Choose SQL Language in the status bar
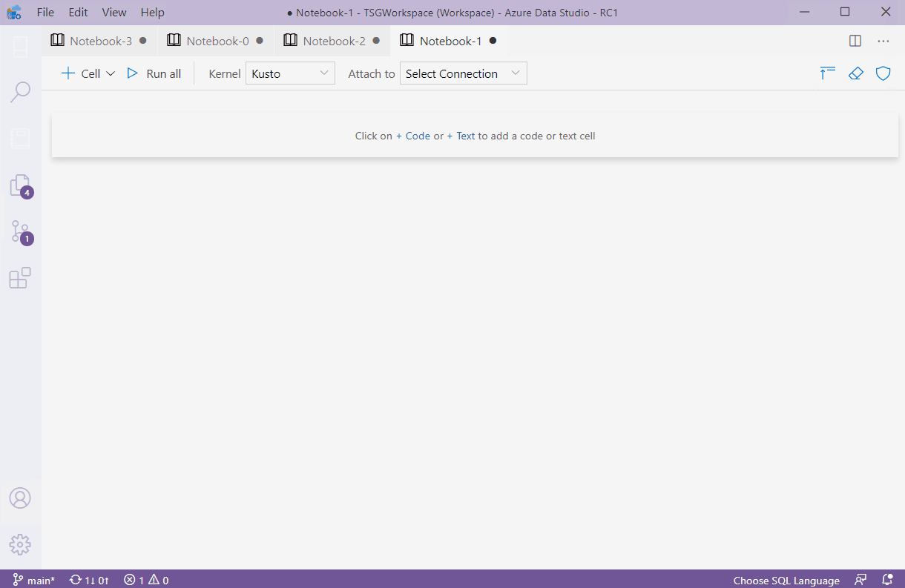The width and height of the screenshot is (905, 588). 786,580
